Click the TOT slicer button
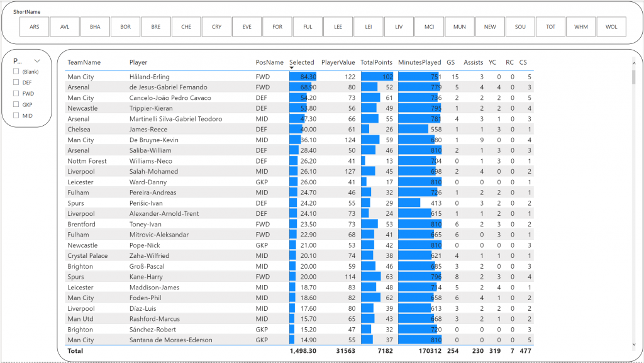This screenshot has width=644, height=363. pos(551,27)
